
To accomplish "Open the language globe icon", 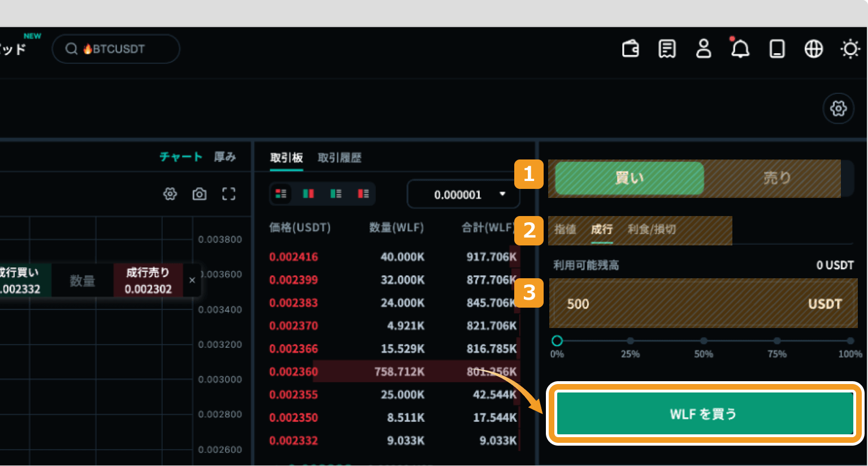I will [813, 49].
